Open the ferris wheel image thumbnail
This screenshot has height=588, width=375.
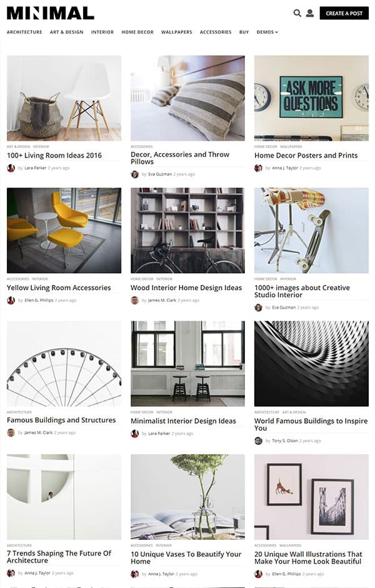(64, 364)
